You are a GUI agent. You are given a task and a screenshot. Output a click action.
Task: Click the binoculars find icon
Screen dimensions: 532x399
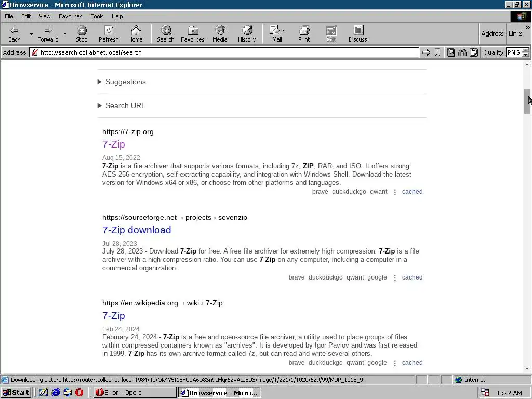point(462,52)
